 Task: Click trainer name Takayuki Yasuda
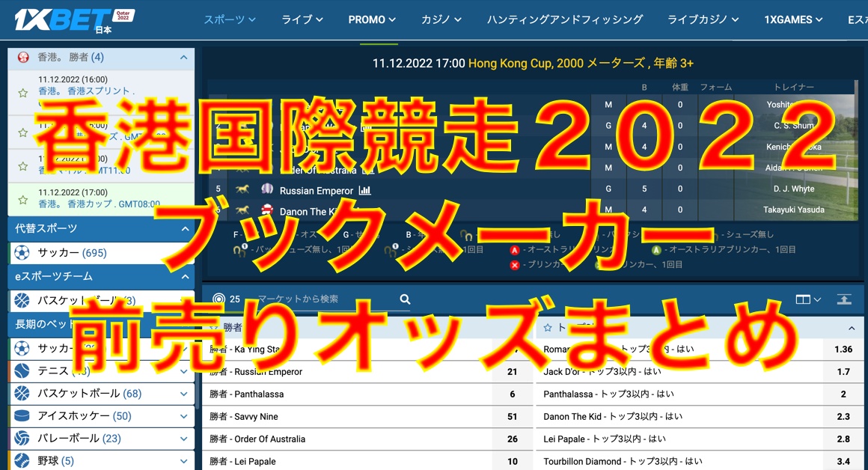[794, 210]
